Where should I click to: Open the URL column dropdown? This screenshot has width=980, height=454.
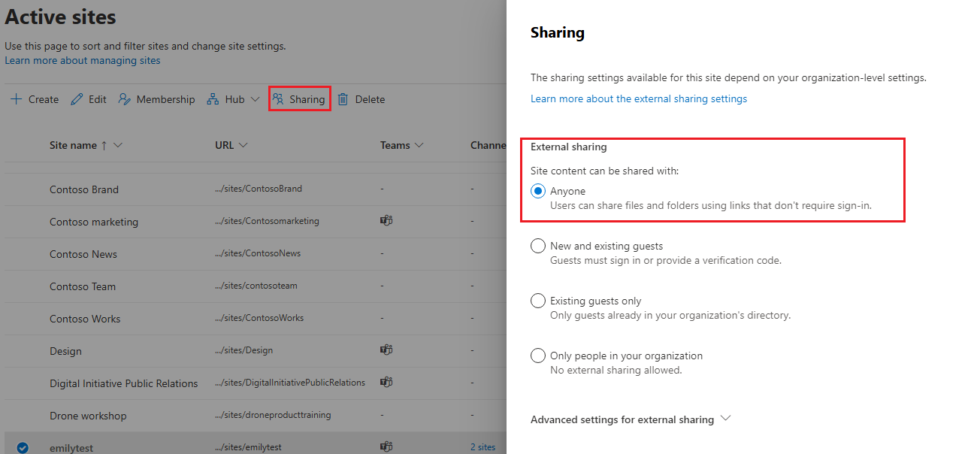click(242, 144)
